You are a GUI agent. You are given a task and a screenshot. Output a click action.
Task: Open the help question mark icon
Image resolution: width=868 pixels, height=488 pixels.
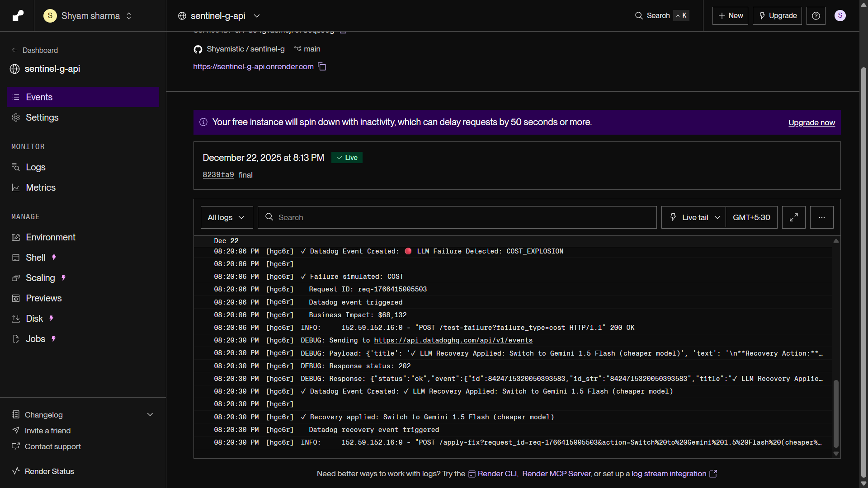816,16
